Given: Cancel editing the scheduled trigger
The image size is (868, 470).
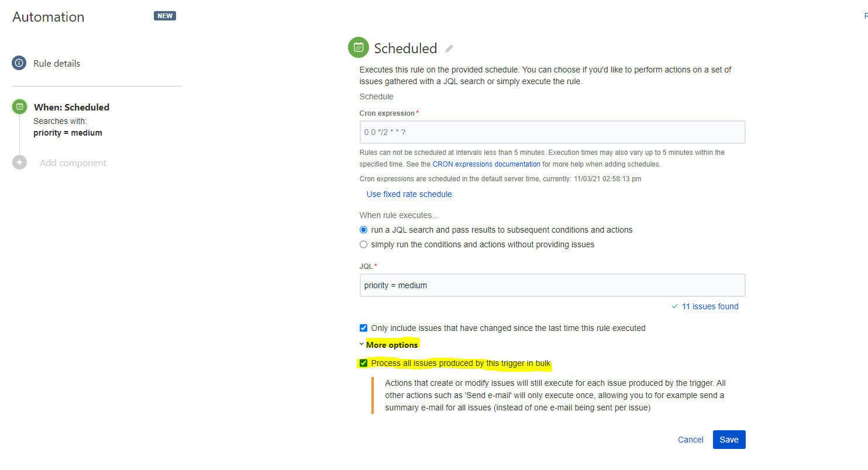Looking at the screenshot, I should [x=690, y=439].
